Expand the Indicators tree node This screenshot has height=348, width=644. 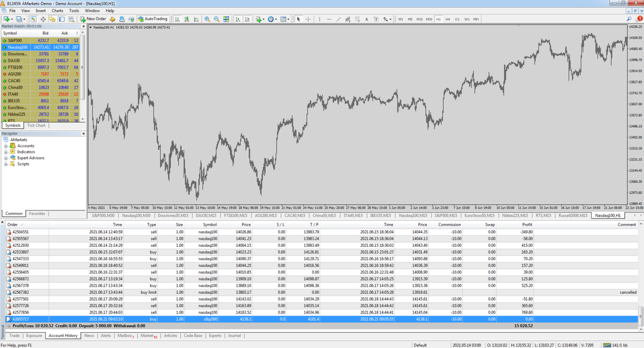point(6,152)
